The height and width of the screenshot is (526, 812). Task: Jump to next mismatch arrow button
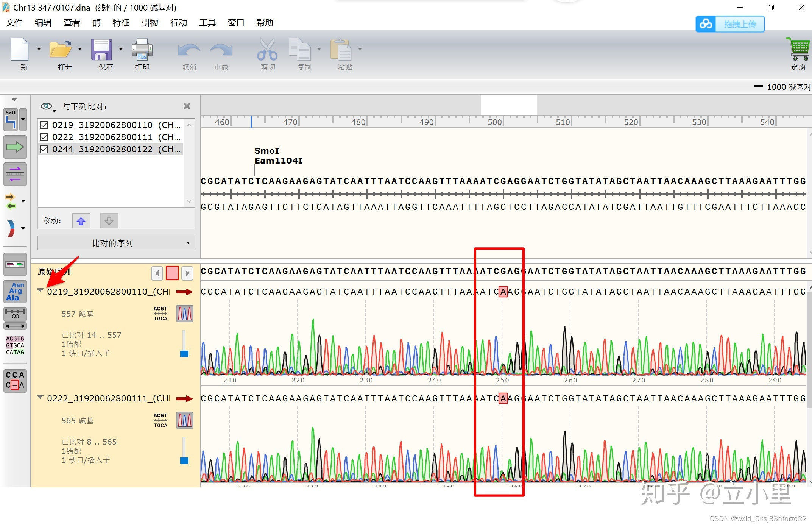(x=187, y=273)
